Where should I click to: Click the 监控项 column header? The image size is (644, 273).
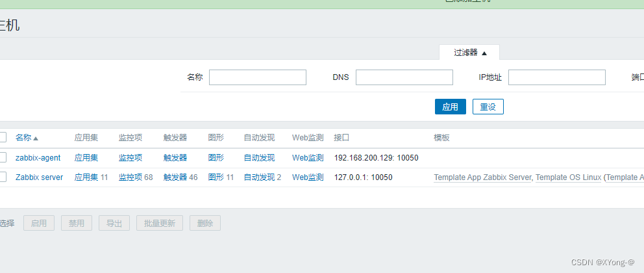130,138
